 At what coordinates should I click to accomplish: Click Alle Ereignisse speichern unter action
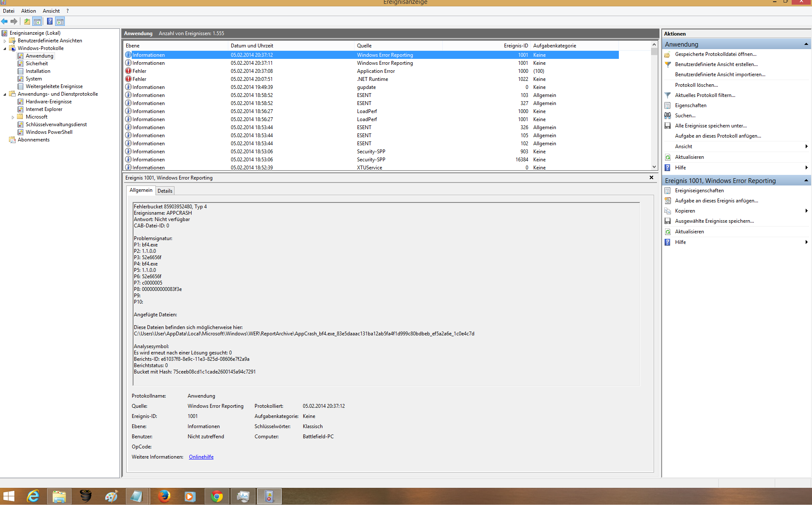click(x=711, y=126)
